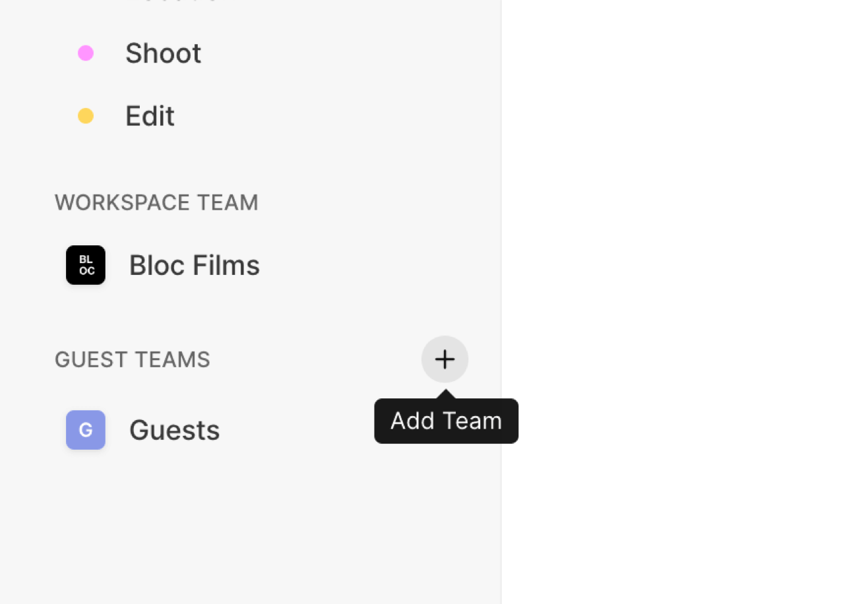This screenshot has height=604, width=868.
Task: Open the Shoot item in sidebar
Action: click(163, 53)
